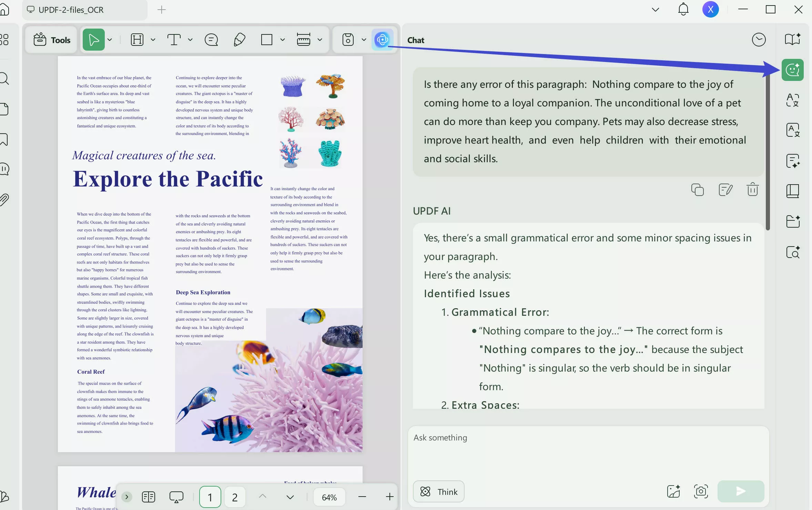The width and height of the screenshot is (812, 510).
Task: Open the bookmarks panel in the left sidebar
Action: 4,139
